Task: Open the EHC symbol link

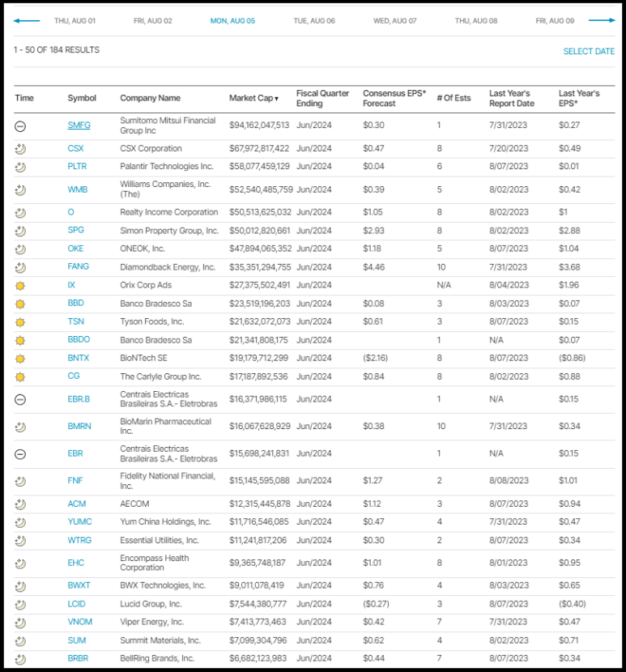Action: (76, 563)
